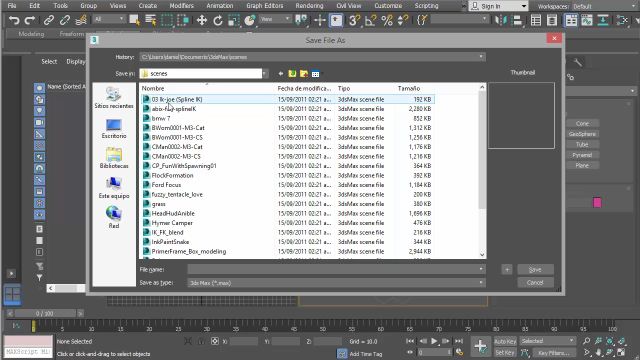Open the Select by Name tool
This screenshot has height=360, width=640.
coord(151,20)
